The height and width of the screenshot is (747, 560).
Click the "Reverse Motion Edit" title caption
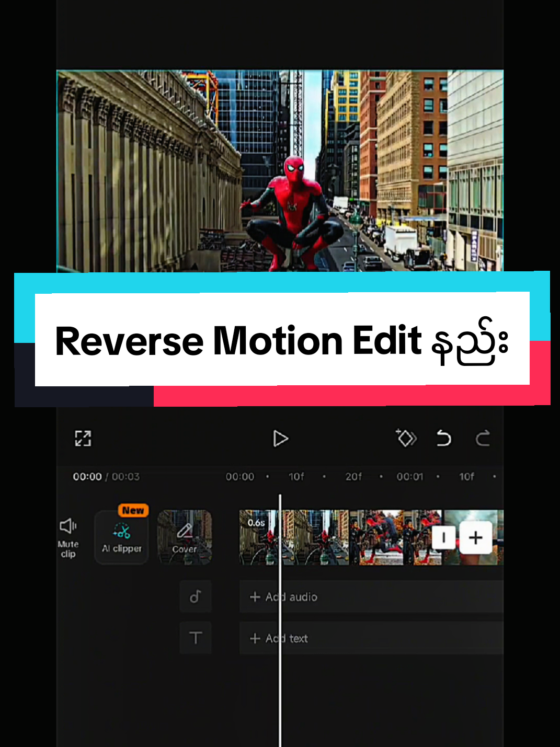282,340
